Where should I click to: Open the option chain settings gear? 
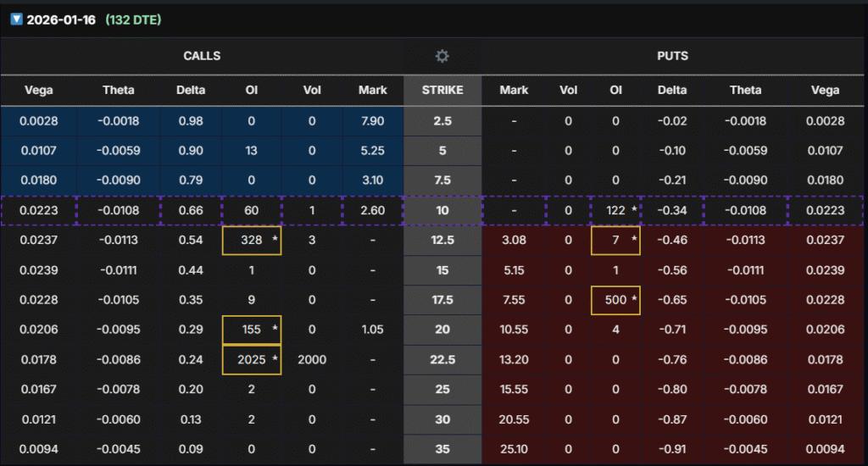pos(442,56)
